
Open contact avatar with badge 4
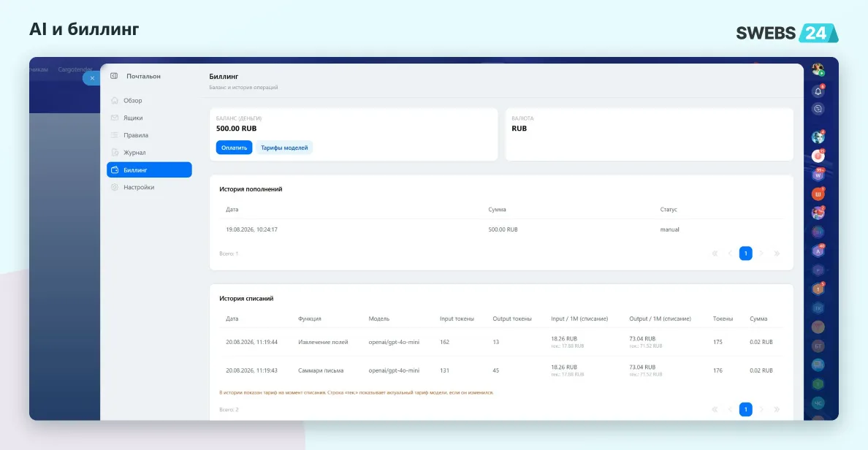[x=818, y=137]
